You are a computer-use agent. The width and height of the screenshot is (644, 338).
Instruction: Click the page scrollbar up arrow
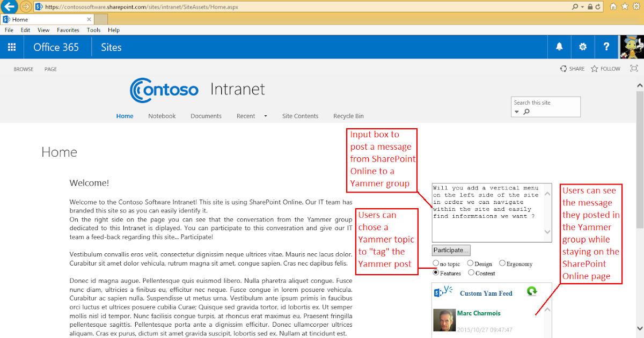tap(640, 85)
